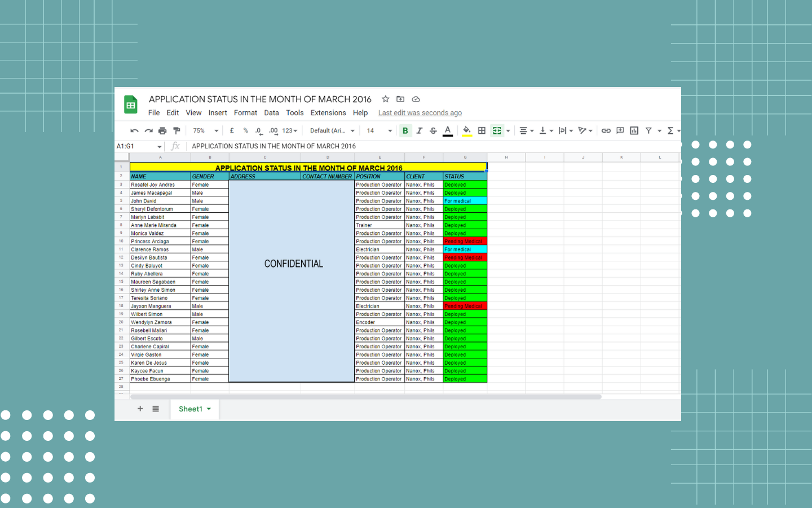Image resolution: width=812 pixels, height=508 pixels.
Task: Open the fill color picker
Action: tap(467, 130)
